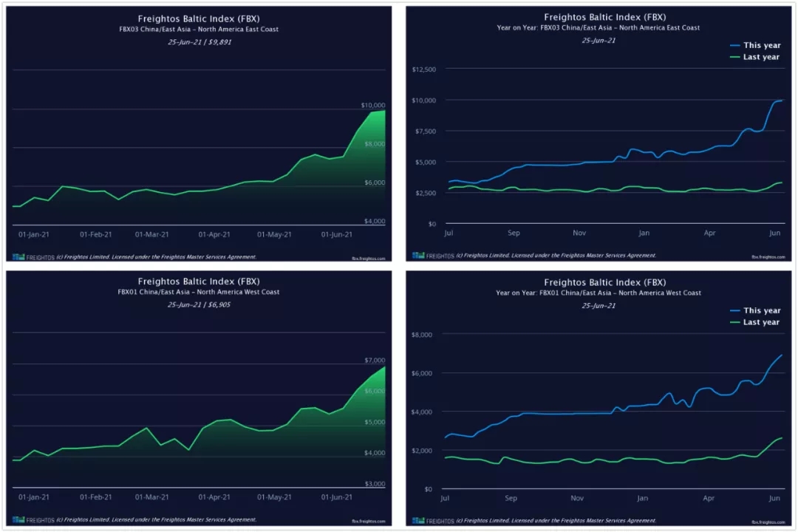Image resolution: width=798 pixels, height=532 pixels.
Task: Toggle 'This year' series in the West Coast year-on-year legend
Action: click(x=761, y=310)
